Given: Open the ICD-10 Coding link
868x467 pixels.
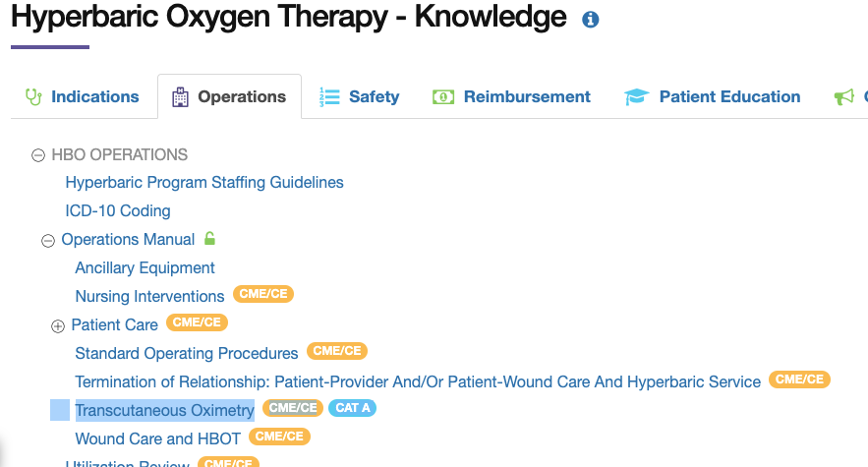Looking at the screenshot, I should pyautogui.click(x=118, y=210).
